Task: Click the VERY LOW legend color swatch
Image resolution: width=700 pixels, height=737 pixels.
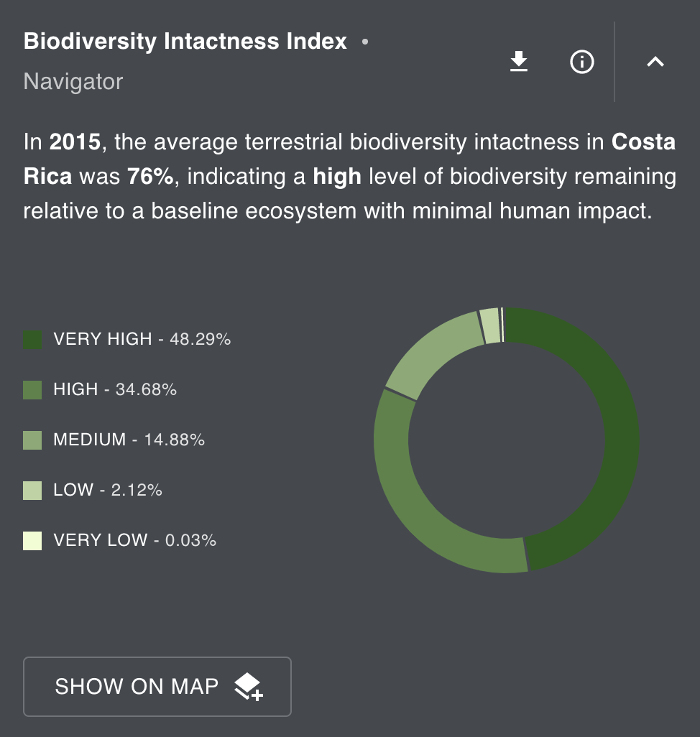Action: click(x=32, y=540)
